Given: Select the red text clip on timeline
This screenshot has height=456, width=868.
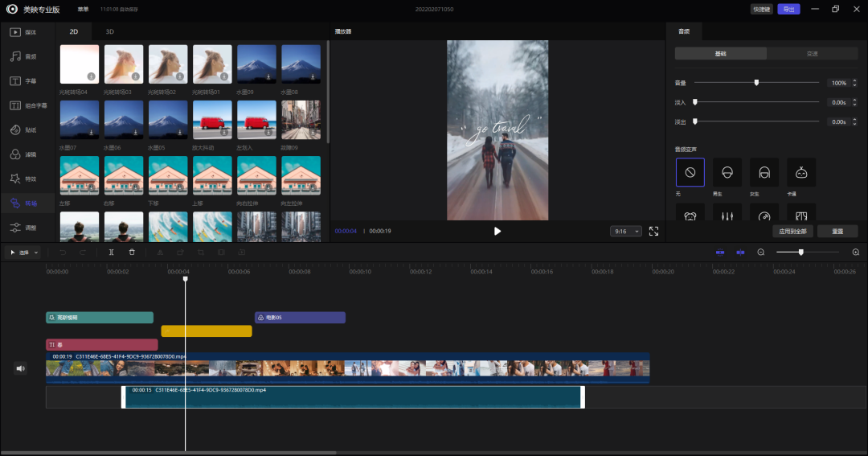Looking at the screenshot, I should click(x=102, y=345).
